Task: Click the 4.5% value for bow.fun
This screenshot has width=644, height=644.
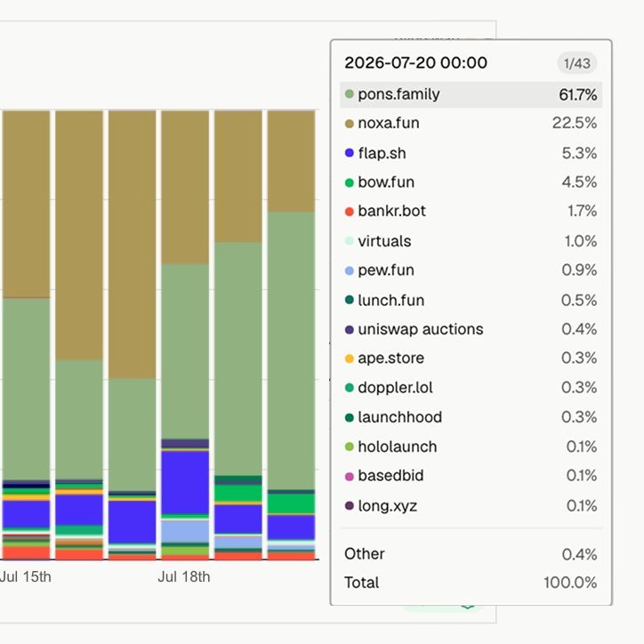Action: pos(579,182)
